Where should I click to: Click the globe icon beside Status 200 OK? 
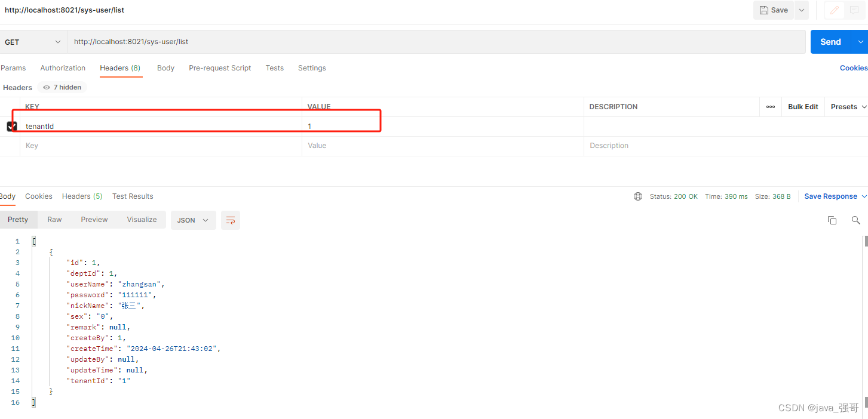pyautogui.click(x=637, y=196)
